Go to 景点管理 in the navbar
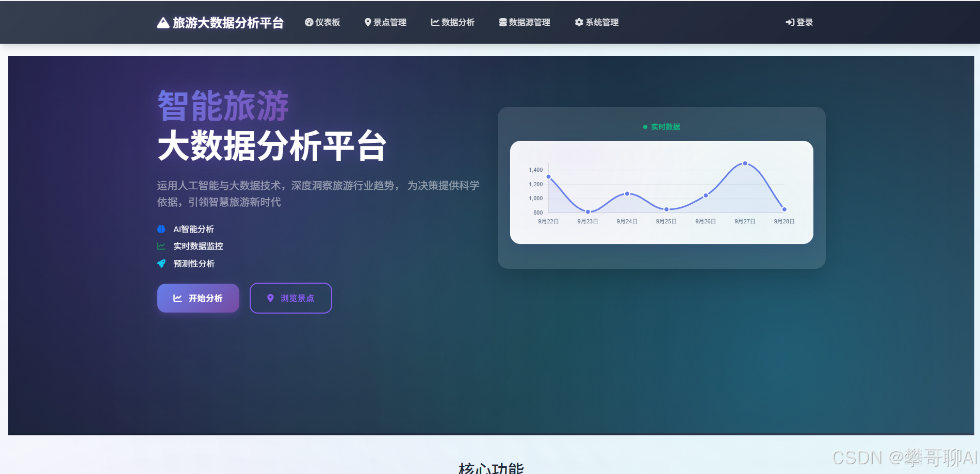This screenshot has height=474, width=980. coord(385,22)
